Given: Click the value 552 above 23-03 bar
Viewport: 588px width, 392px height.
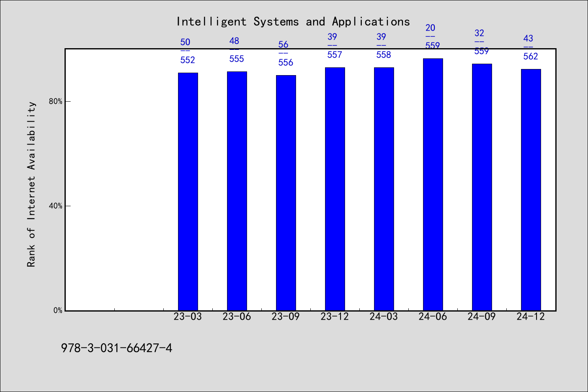Looking at the screenshot, I should (188, 60).
